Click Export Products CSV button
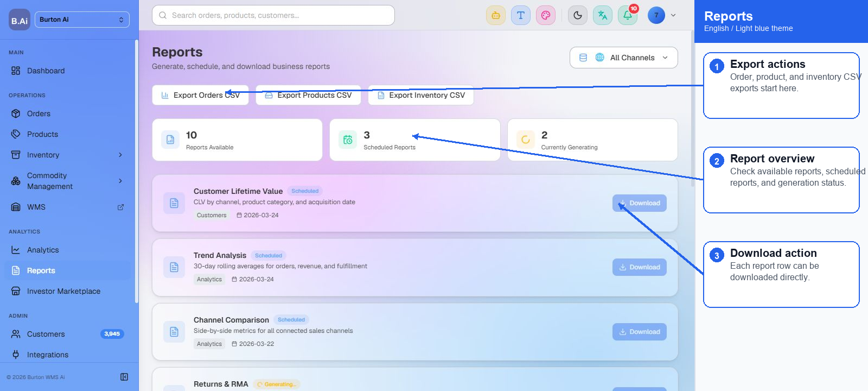The height and width of the screenshot is (391, 868). pos(308,95)
